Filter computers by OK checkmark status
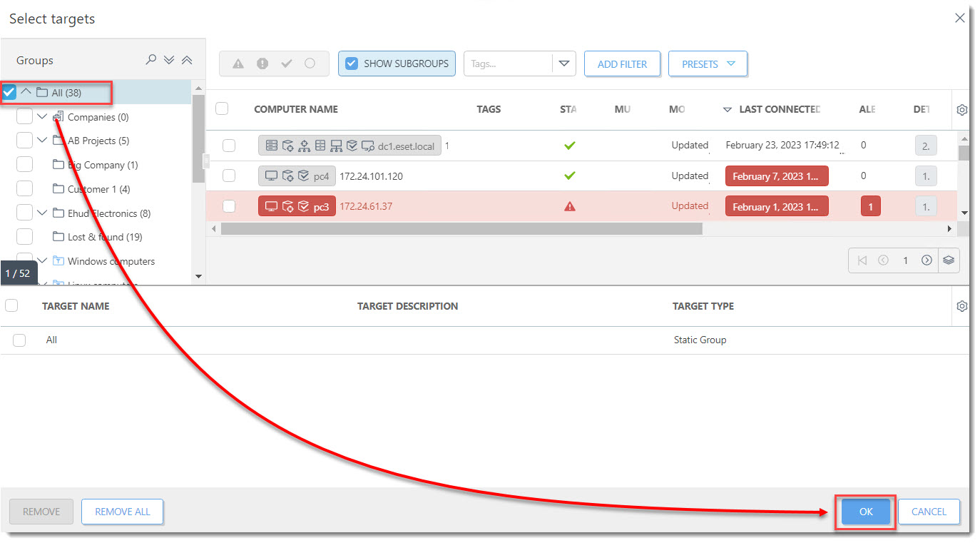This screenshot has height=543, width=980. [x=287, y=64]
